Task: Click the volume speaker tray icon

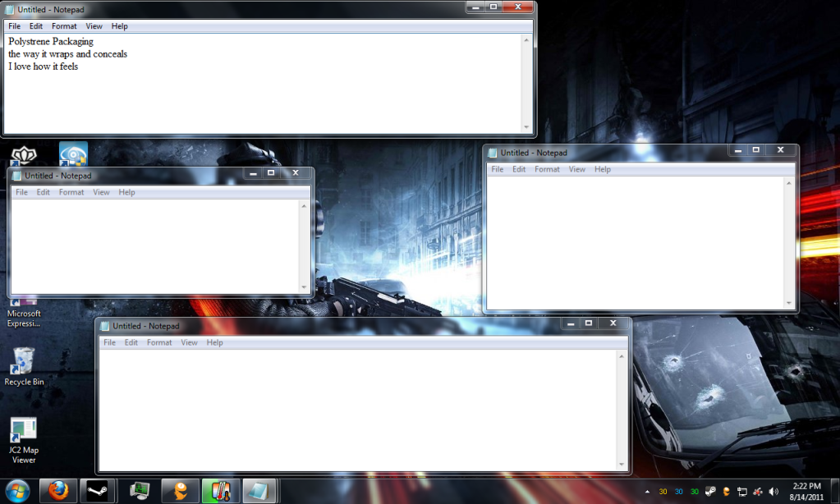Action: click(x=773, y=492)
